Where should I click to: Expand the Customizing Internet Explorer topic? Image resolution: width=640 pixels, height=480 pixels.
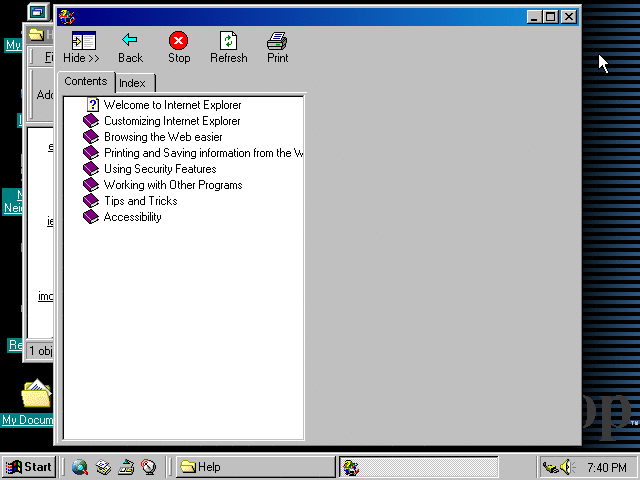[172, 121]
